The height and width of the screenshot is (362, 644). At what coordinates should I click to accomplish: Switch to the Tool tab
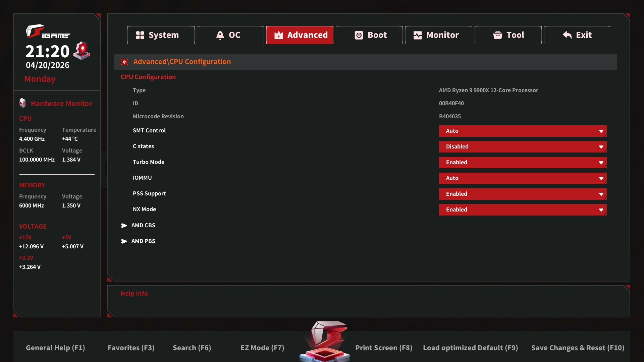pyautogui.click(x=508, y=35)
